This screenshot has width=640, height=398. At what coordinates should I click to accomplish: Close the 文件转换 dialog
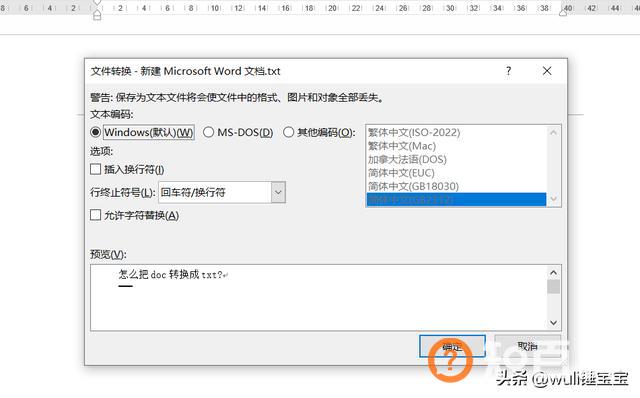547,71
